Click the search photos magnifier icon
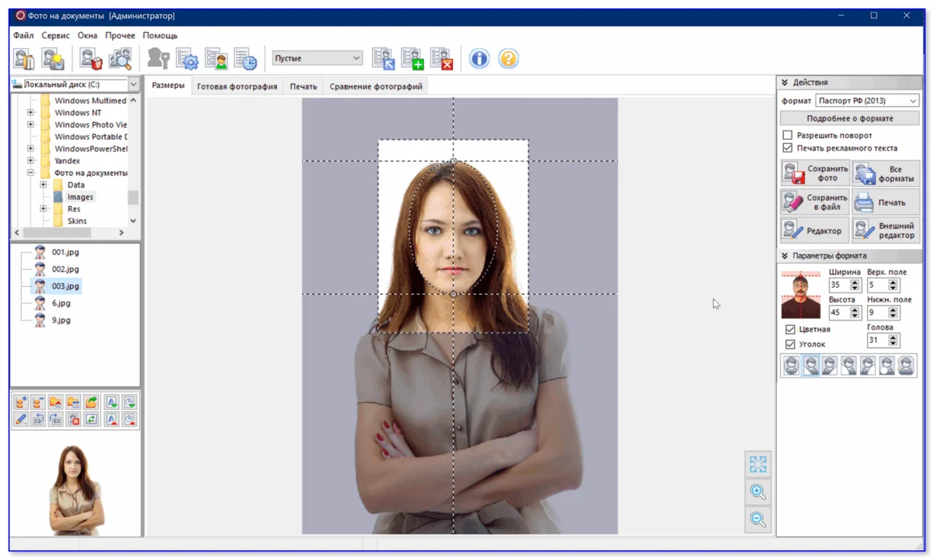Screen dimensions: 934x560 (120, 58)
